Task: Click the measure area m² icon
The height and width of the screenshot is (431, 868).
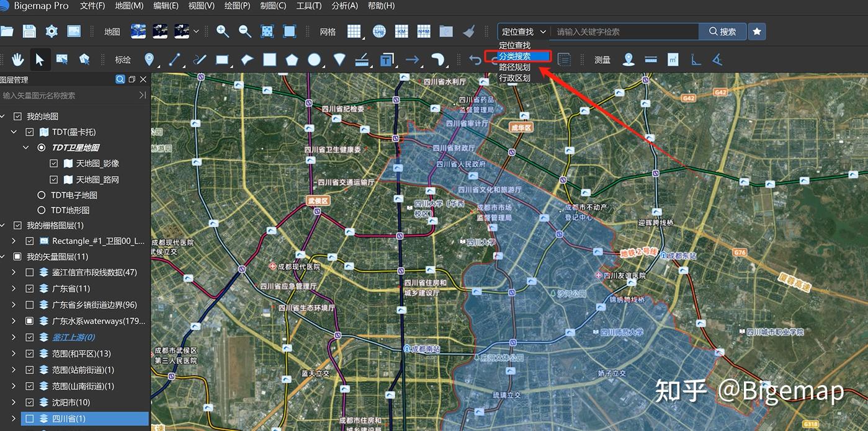Action: click(673, 60)
